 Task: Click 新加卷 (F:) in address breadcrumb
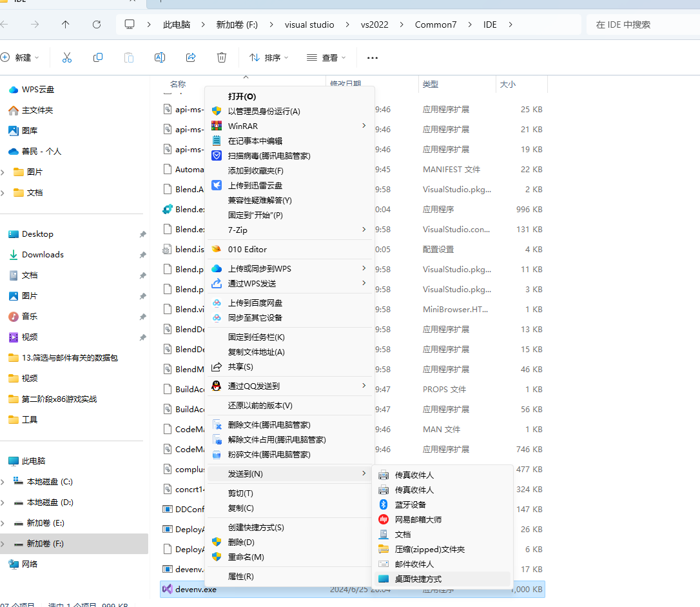click(237, 25)
